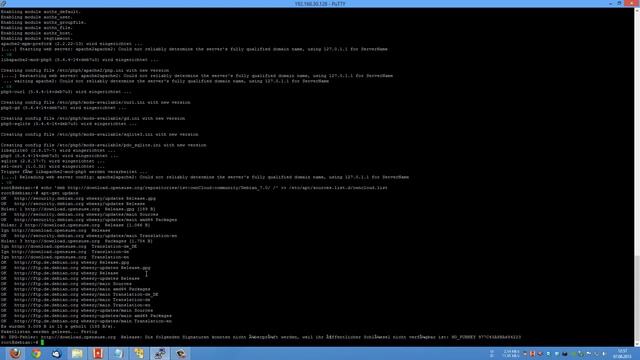Screen dimensions: 640x360
Task: Click the 'Paketlisten werden gelesen... Fertig' line
Action: coord(49,332)
